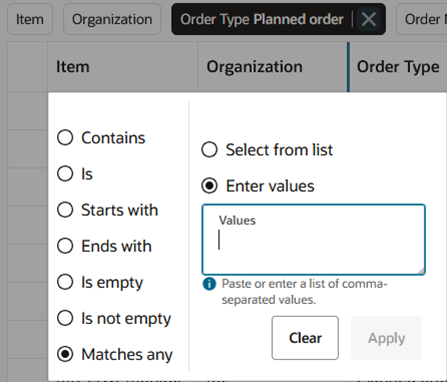
Task: Click the Apply button
Action: (386, 338)
